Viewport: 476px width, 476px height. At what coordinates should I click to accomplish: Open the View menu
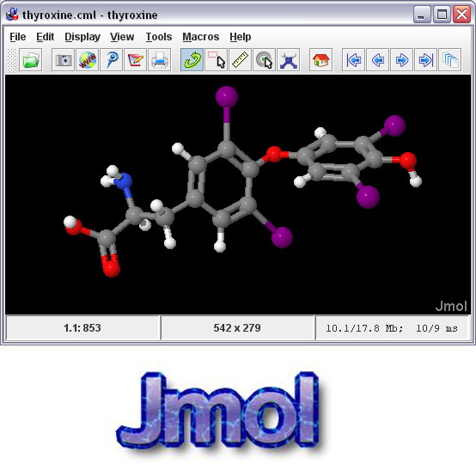point(122,37)
